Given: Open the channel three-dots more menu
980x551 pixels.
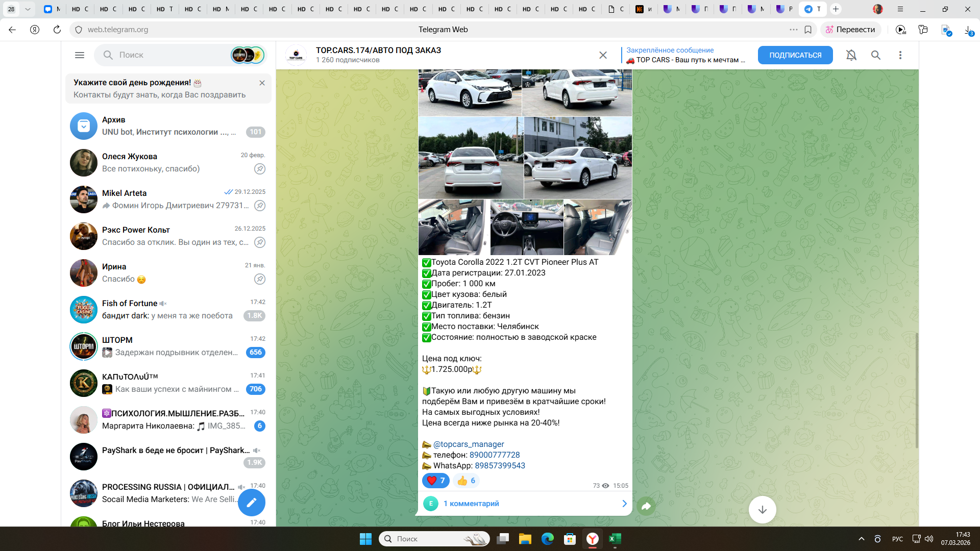Looking at the screenshot, I should click(900, 55).
